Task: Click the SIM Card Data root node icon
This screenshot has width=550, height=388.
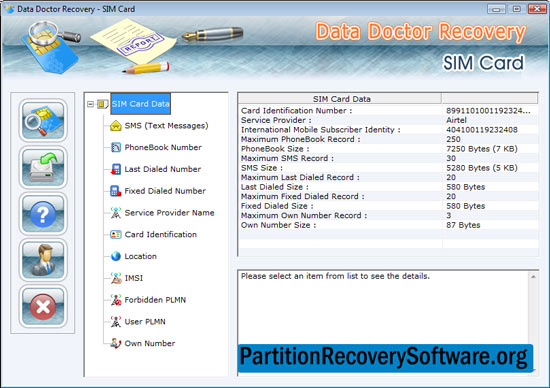Action: [x=102, y=104]
